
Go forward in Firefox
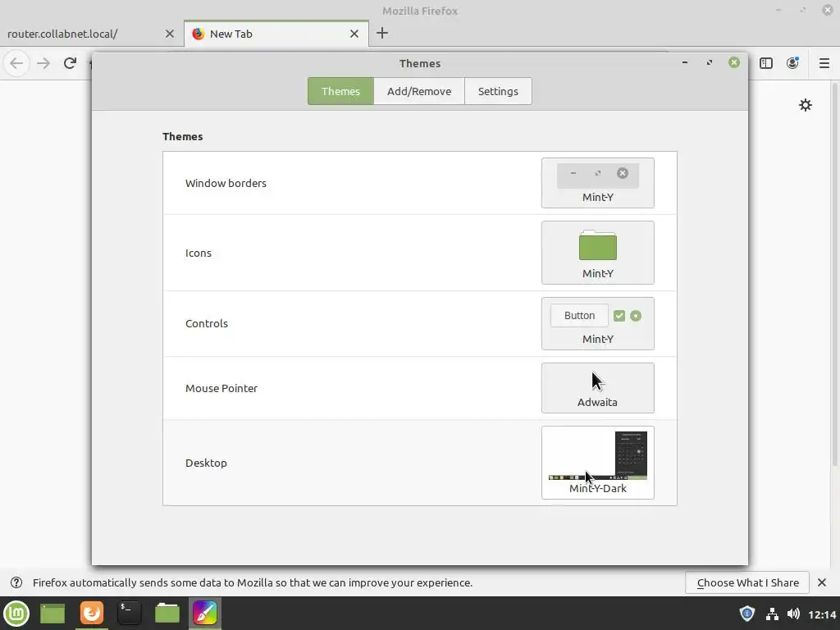click(x=43, y=63)
